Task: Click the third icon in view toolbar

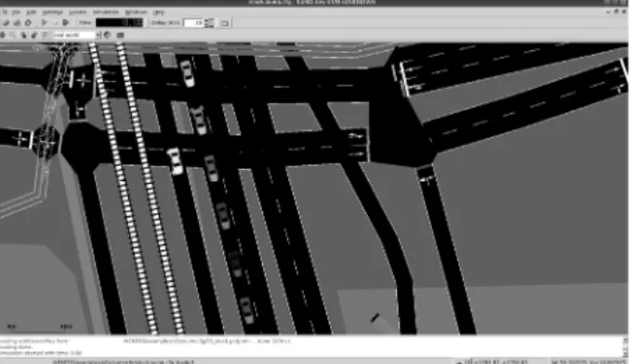Action: pyautogui.click(x=23, y=35)
